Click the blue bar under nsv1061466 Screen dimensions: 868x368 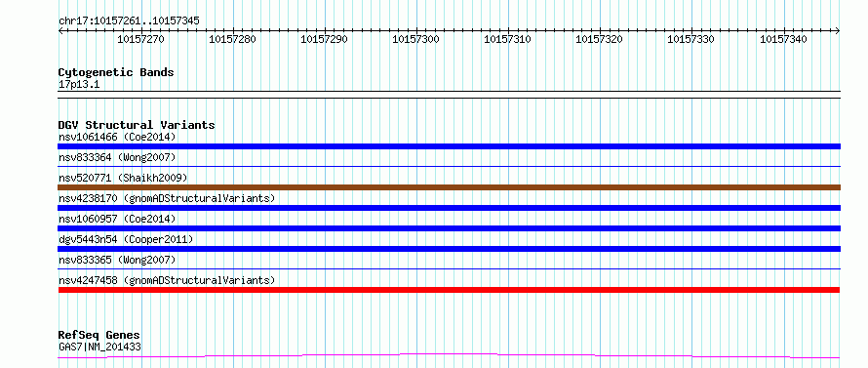click(449, 146)
